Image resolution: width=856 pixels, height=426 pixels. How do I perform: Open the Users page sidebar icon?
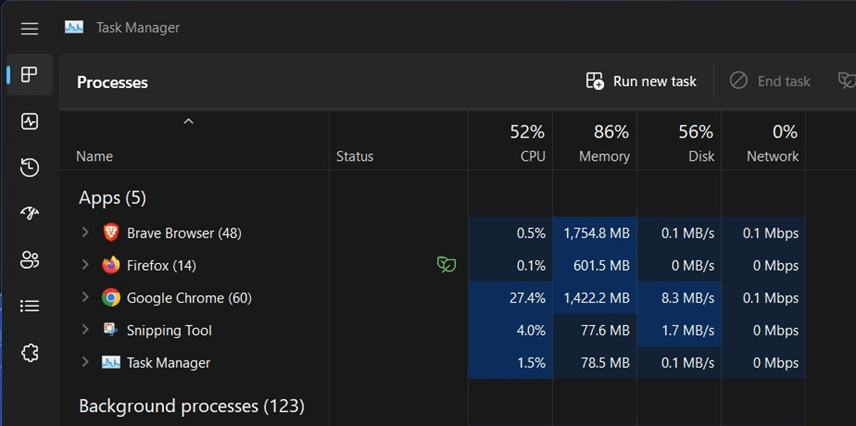click(29, 260)
